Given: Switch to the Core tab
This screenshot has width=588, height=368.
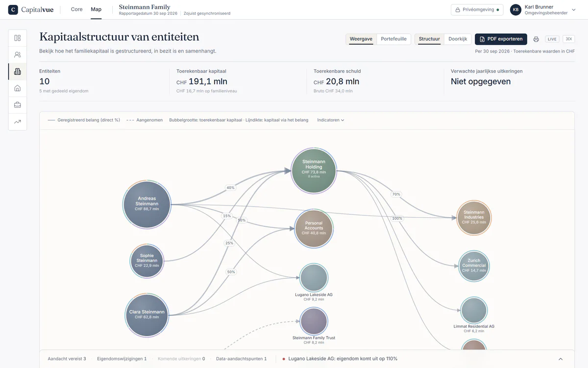Looking at the screenshot, I should 77,9.
